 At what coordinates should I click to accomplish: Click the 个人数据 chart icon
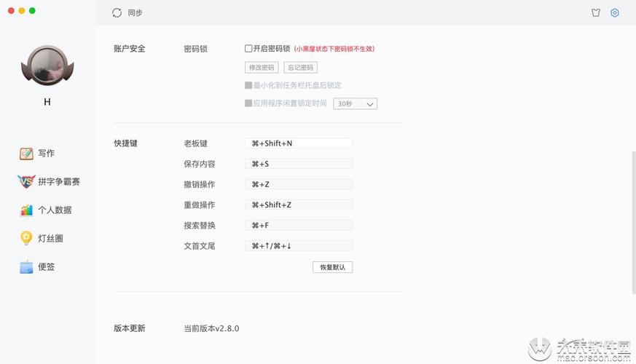pyautogui.click(x=26, y=210)
